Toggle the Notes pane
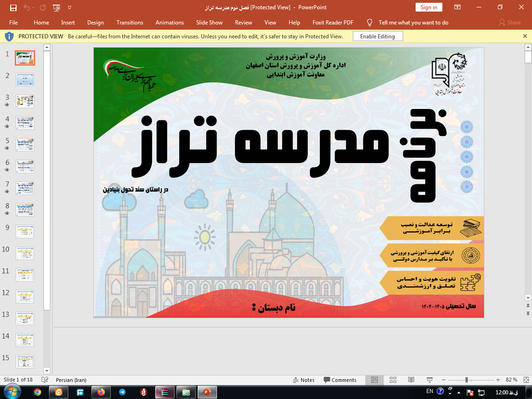532x399 pixels. (304, 380)
